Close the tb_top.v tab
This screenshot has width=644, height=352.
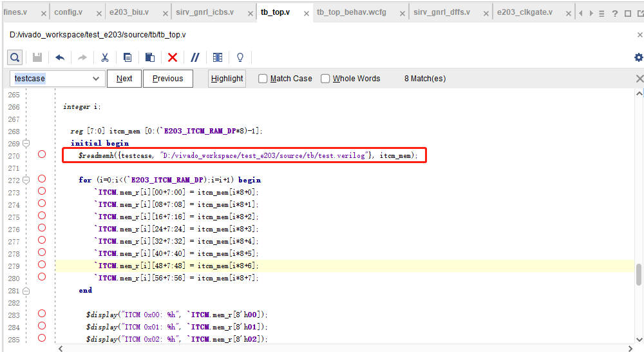307,14
